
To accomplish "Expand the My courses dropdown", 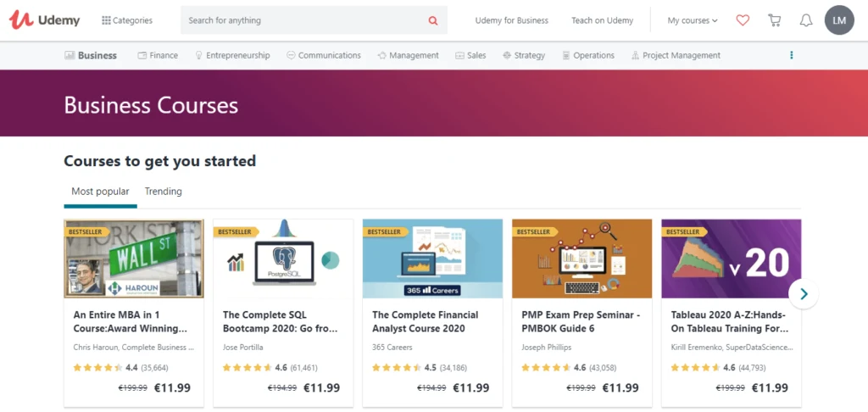I will coord(692,20).
